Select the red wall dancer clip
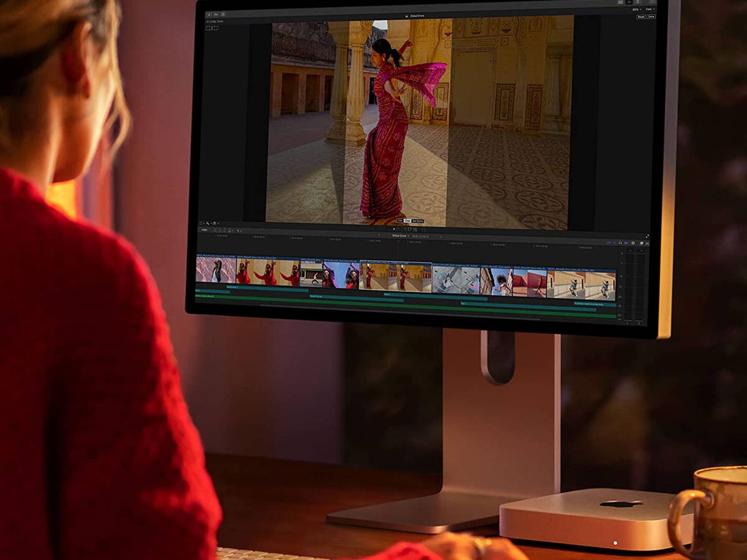 529,282
